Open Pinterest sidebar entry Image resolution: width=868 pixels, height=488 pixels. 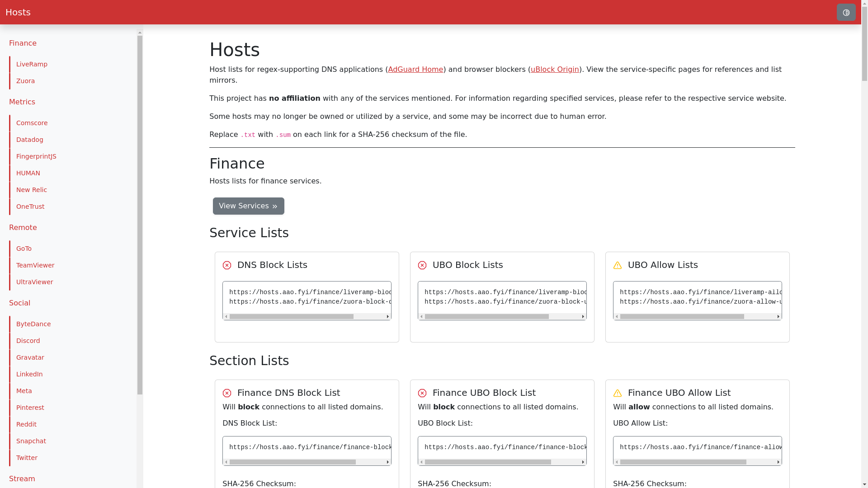click(30, 408)
